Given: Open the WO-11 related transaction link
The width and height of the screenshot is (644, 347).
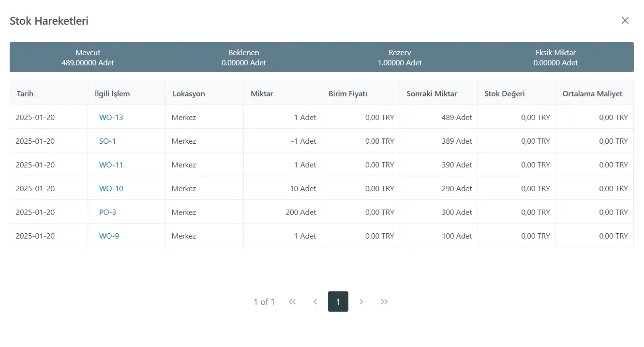Looking at the screenshot, I should (x=111, y=165).
